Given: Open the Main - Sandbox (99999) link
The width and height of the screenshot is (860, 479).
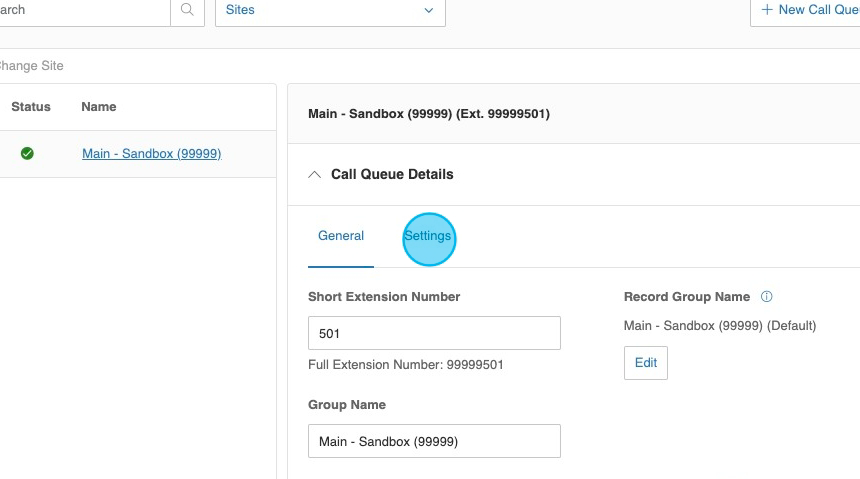Looking at the screenshot, I should click(151, 154).
